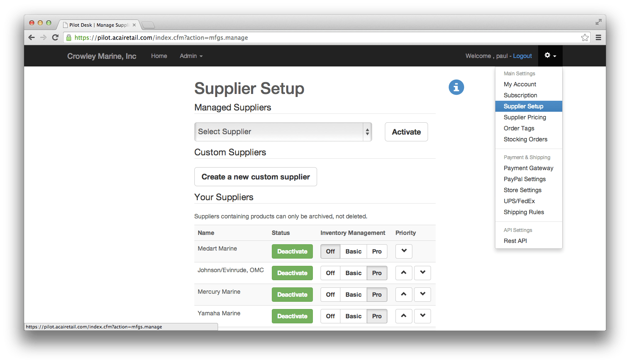Click the browser forward arrow
The width and height of the screenshot is (630, 364).
tap(44, 37)
